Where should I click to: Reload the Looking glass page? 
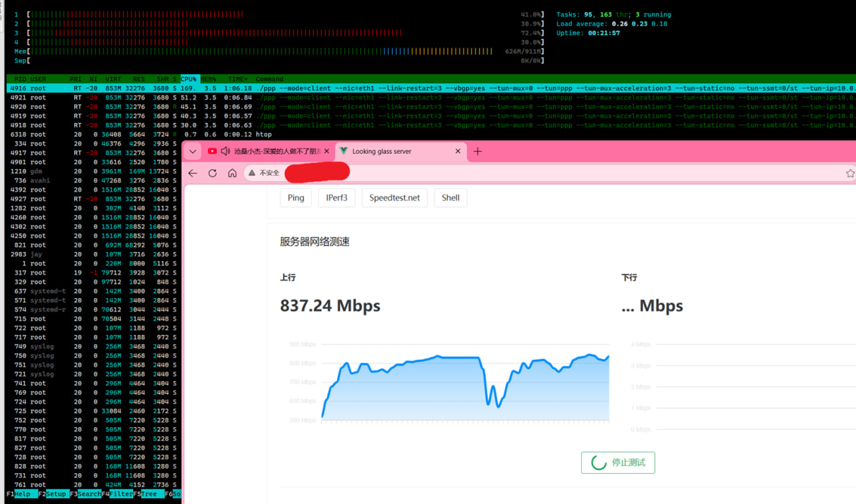pos(213,173)
